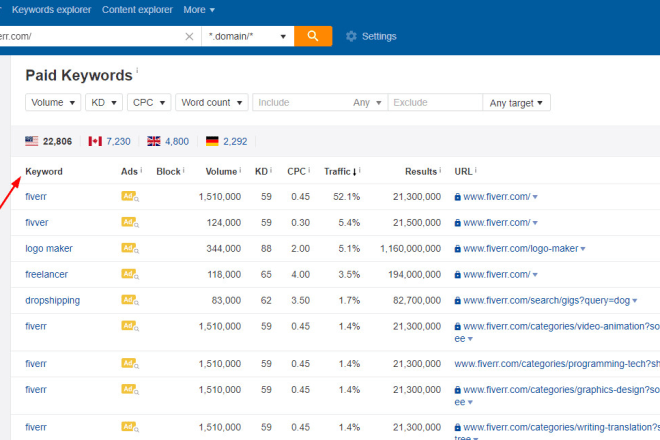Select the Canada flag icon
This screenshot has width=660, height=440.
(95, 141)
